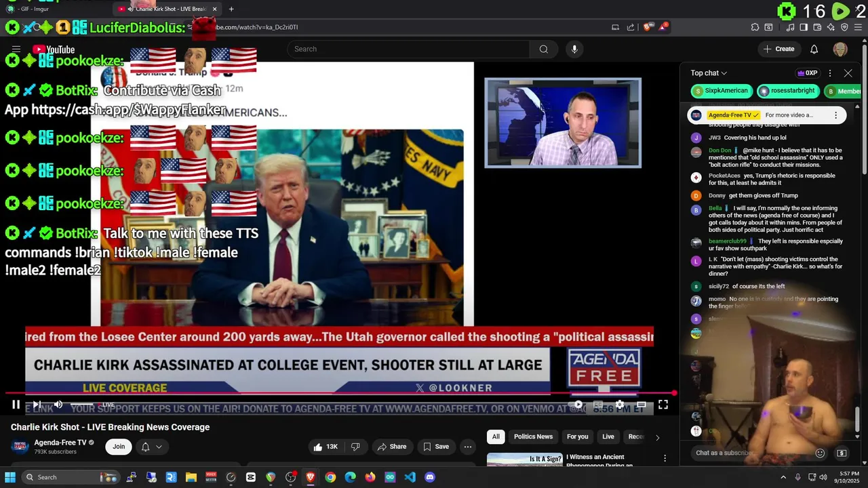Enter fullscreen video mode
Screen dimensions: 868x488
click(x=663, y=405)
